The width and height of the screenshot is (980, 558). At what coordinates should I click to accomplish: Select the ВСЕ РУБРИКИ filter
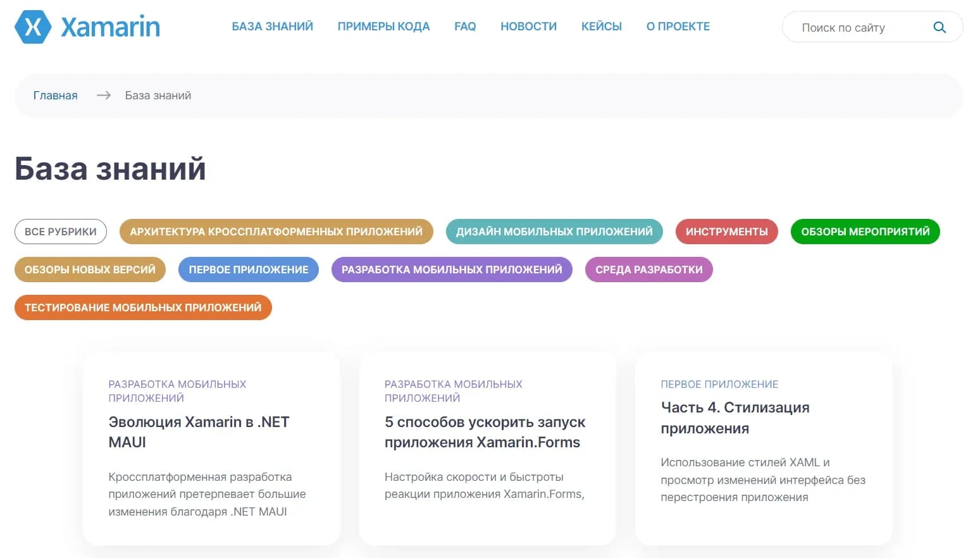pos(61,232)
